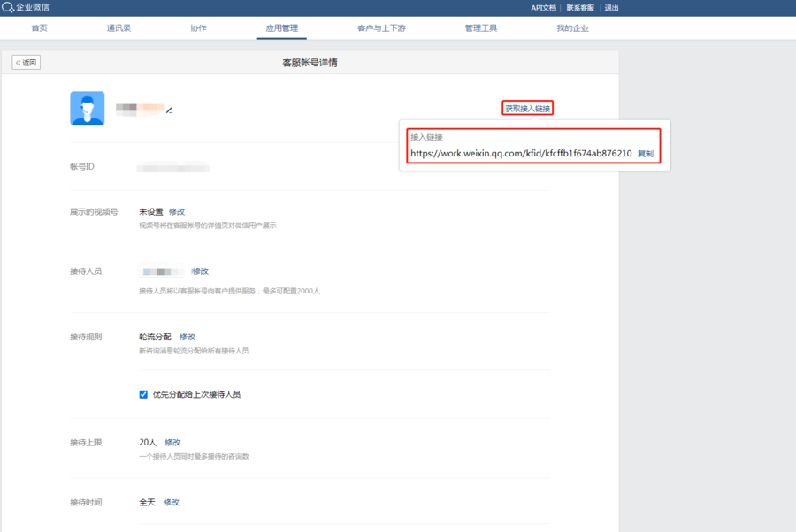Screen dimensions: 796x532
Task: Toggle 优先分配给上次接待人员 checkbox
Action: pyautogui.click(x=143, y=394)
